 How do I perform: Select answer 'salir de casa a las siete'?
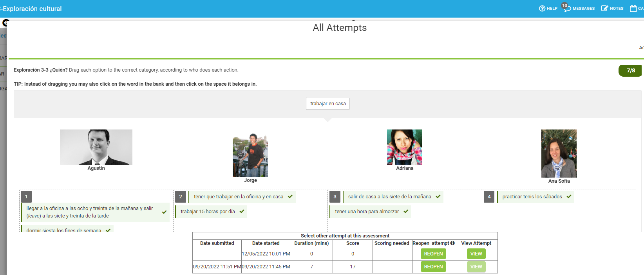389,197
